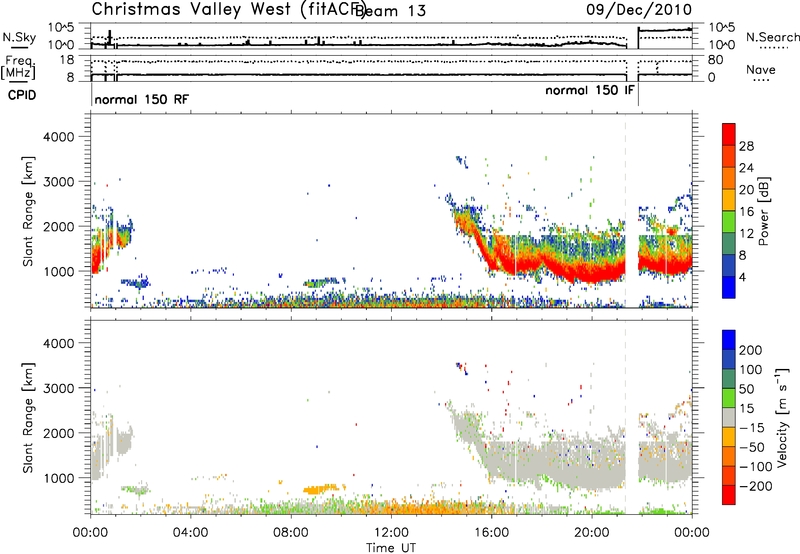Click the gray velocity band after 16:00
Viewport: 800px width, 554px height.
(x=556, y=464)
